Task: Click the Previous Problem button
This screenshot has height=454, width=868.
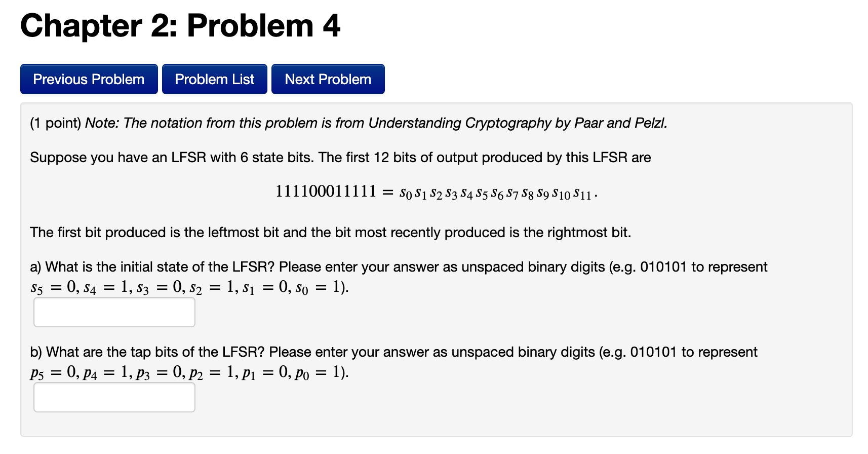Action: [x=89, y=79]
